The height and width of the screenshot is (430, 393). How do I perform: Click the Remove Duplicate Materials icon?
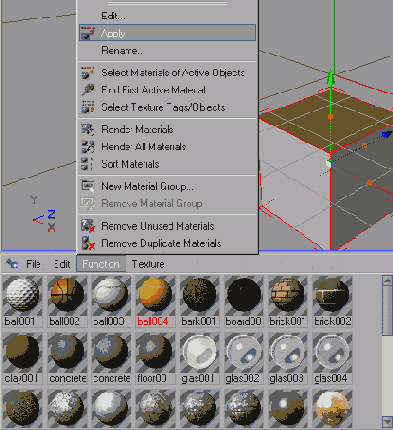click(88, 243)
